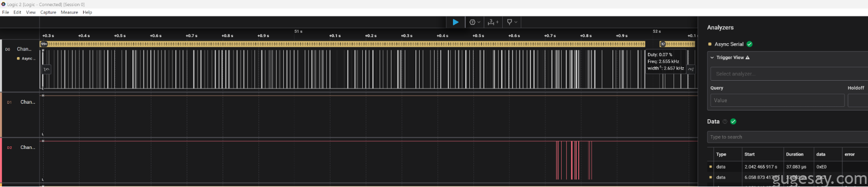Click the Logic 2 app icon in title bar

(x=4, y=4)
